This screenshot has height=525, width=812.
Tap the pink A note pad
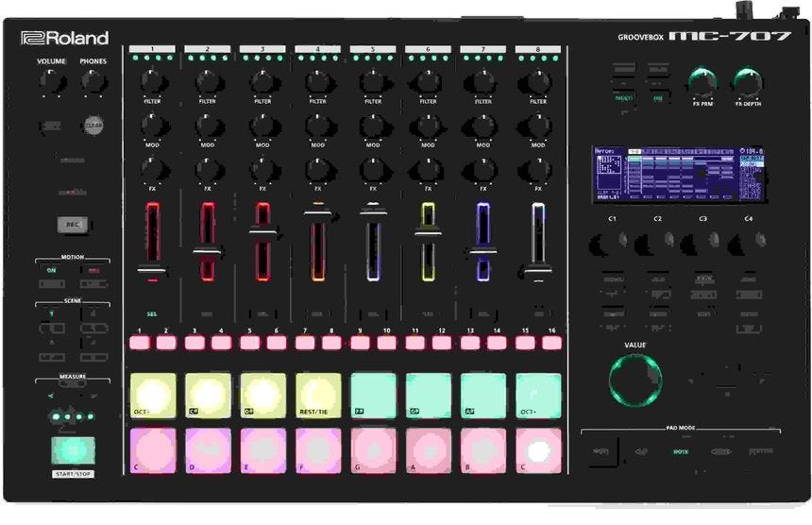pos(429,450)
